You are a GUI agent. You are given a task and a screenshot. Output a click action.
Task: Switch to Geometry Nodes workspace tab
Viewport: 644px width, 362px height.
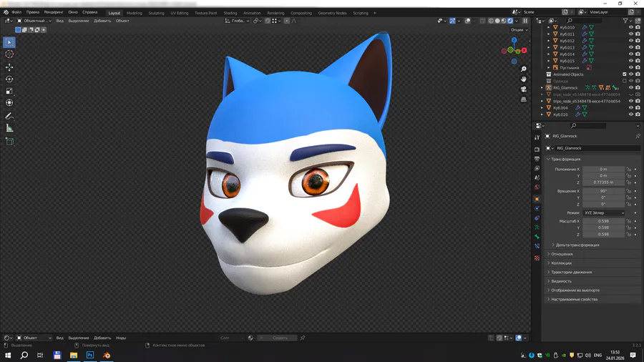click(x=332, y=13)
